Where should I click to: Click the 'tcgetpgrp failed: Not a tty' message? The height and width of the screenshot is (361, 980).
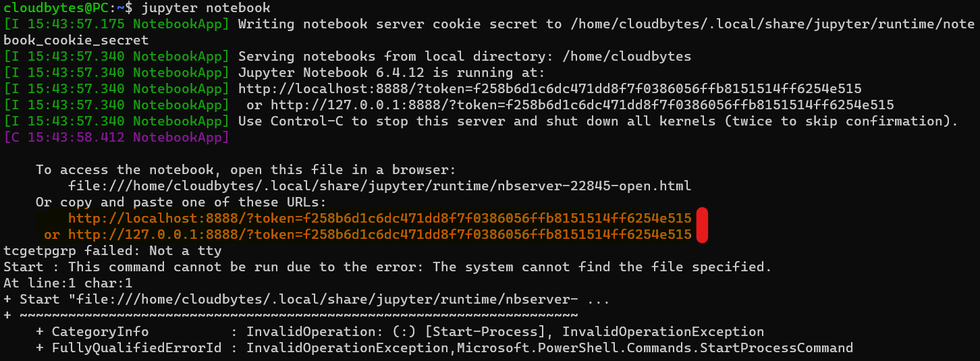[112, 250]
